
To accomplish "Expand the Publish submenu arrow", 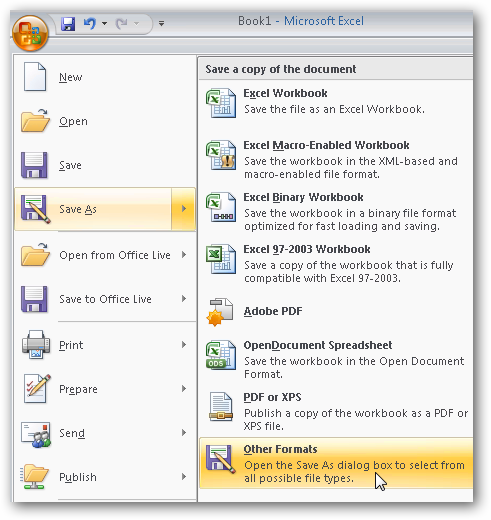I will tap(184, 477).
